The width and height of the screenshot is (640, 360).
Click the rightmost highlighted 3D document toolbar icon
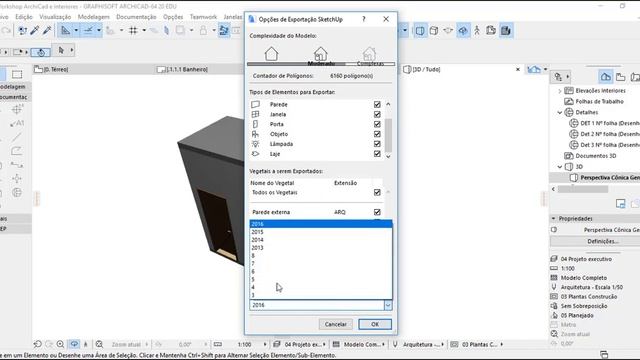click(506, 31)
